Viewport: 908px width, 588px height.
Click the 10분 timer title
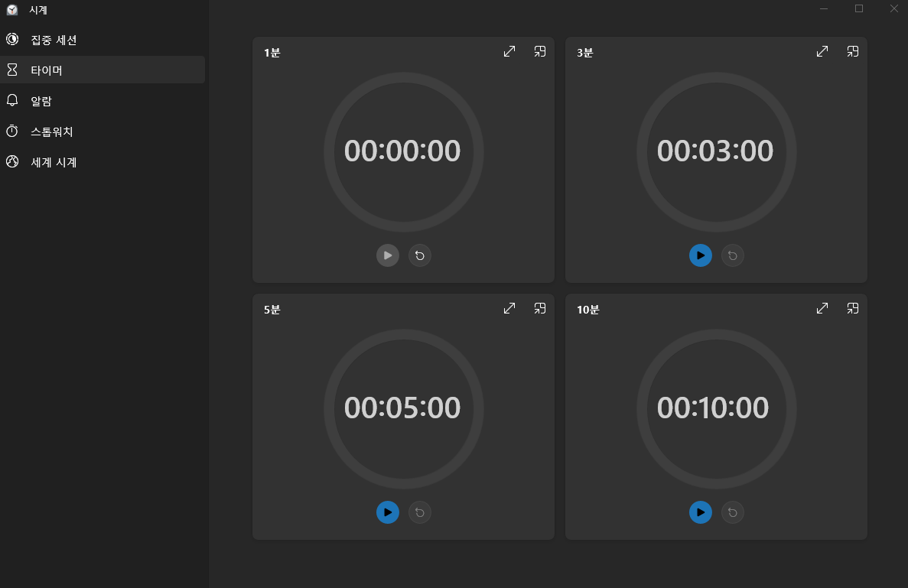pyautogui.click(x=587, y=310)
